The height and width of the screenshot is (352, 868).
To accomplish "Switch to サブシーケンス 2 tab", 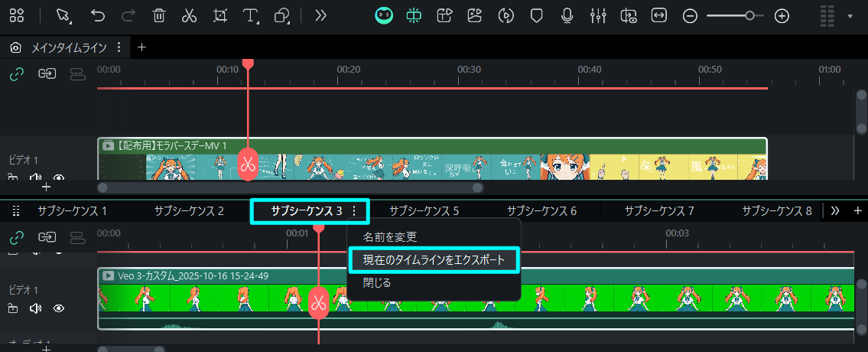I will click(x=190, y=210).
